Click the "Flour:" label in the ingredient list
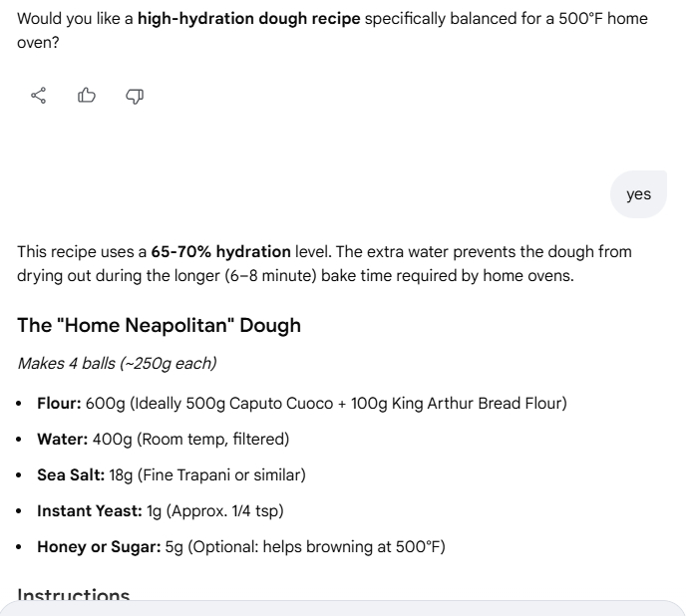Screen dimensions: 691x616 pyautogui.click(x=59, y=403)
